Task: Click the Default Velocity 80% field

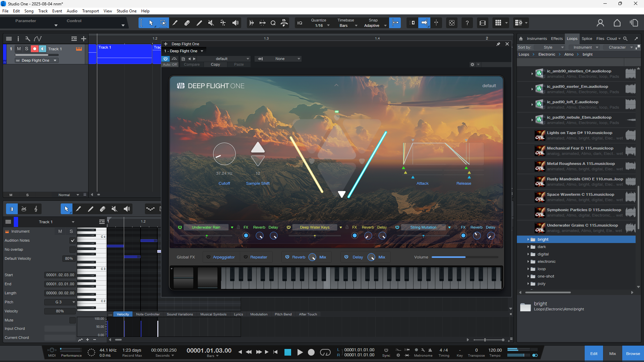Action: pos(69,258)
